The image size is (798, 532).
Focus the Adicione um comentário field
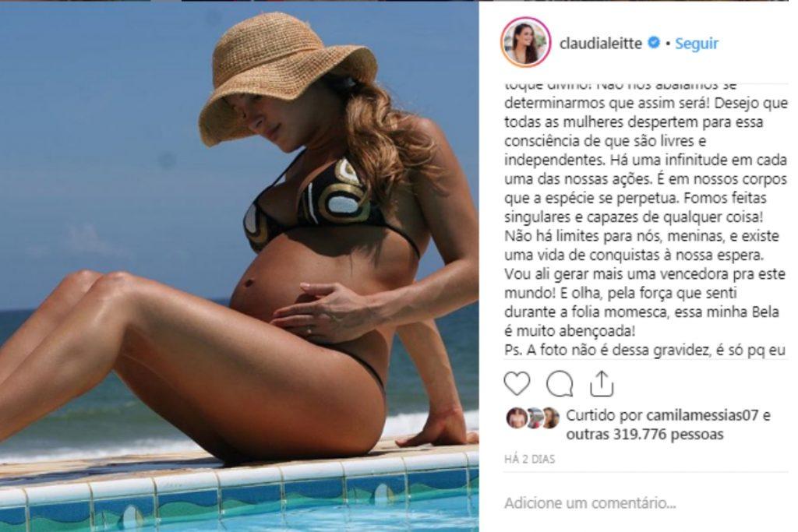pyautogui.click(x=645, y=503)
